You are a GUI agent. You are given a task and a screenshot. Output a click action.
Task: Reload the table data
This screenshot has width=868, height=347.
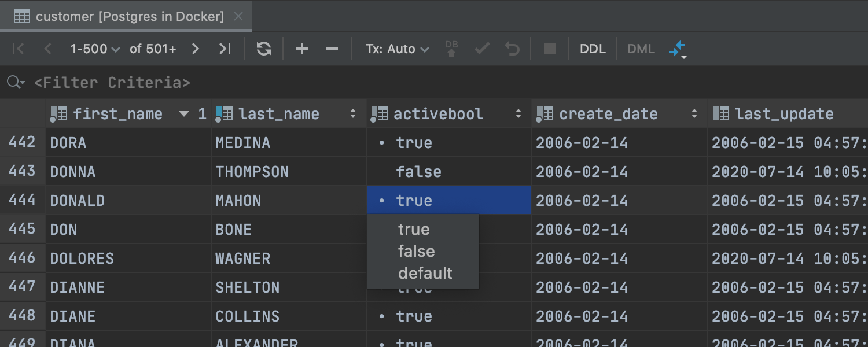point(264,49)
